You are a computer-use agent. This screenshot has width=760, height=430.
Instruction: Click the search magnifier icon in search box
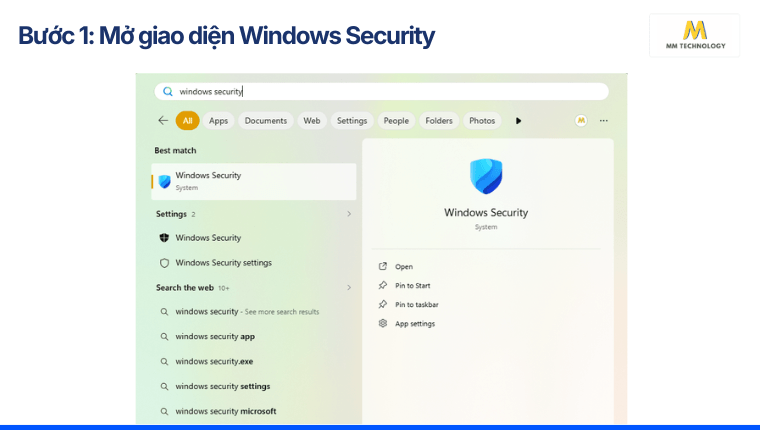click(x=168, y=92)
